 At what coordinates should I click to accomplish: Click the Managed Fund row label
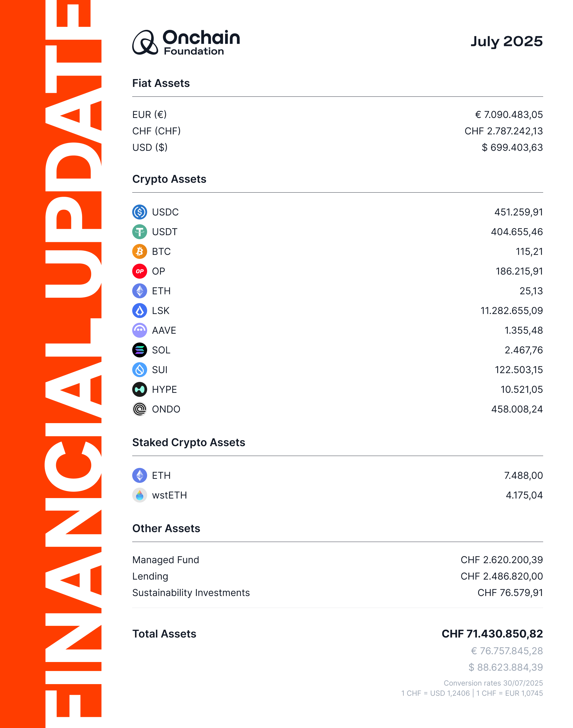[x=166, y=560]
